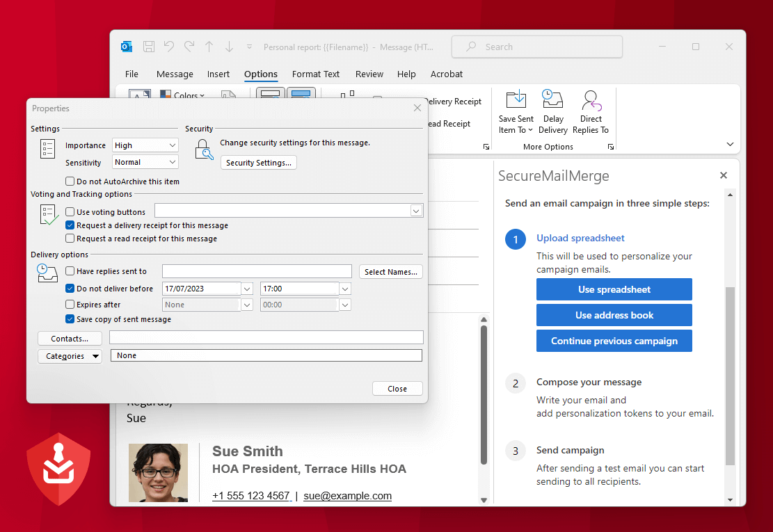Uncheck Request a delivery receipt checkbox

[x=70, y=225]
